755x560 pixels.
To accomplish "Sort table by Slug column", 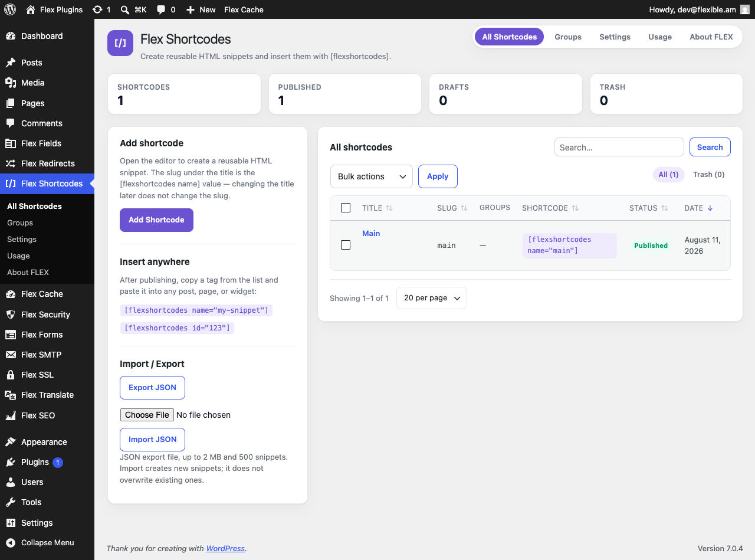I will pyautogui.click(x=452, y=208).
